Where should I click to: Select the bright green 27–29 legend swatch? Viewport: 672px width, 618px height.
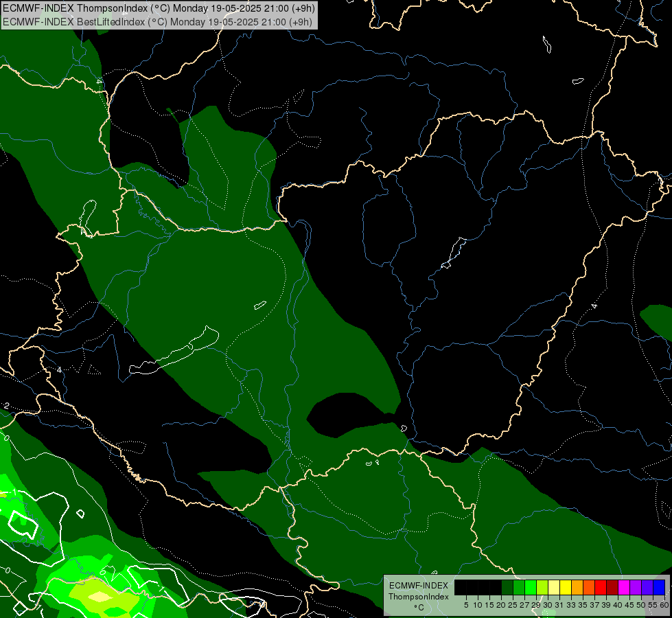(531, 587)
